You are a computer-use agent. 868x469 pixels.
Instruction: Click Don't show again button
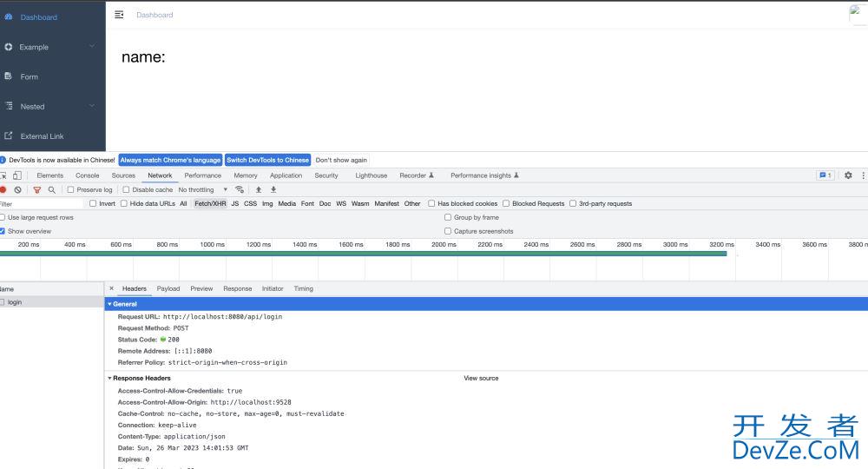click(341, 160)
